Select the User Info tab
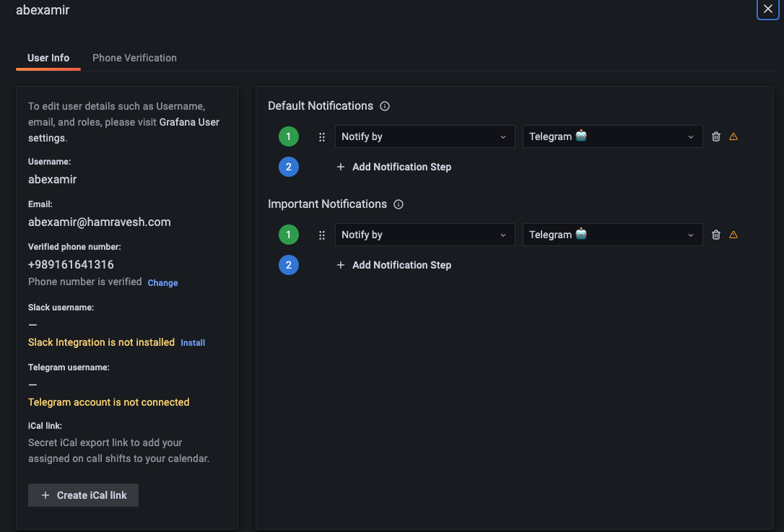784x532 pixels. pos(48,58)
